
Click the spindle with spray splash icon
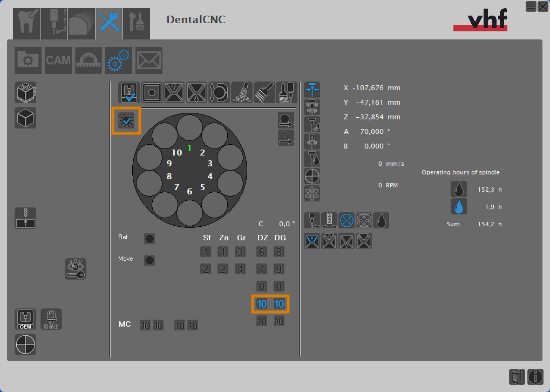click(x=312, y=107)
